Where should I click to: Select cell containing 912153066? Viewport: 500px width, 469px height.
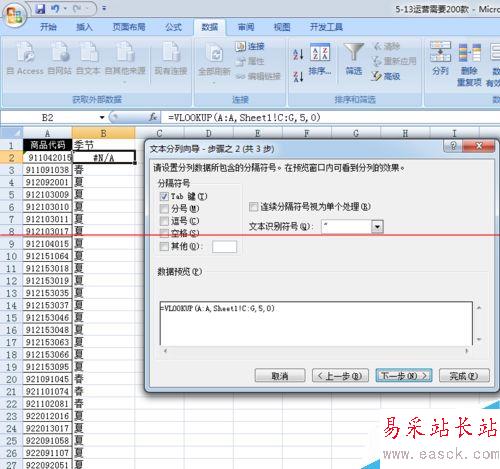pyautogui.click(x=47, y=354)
